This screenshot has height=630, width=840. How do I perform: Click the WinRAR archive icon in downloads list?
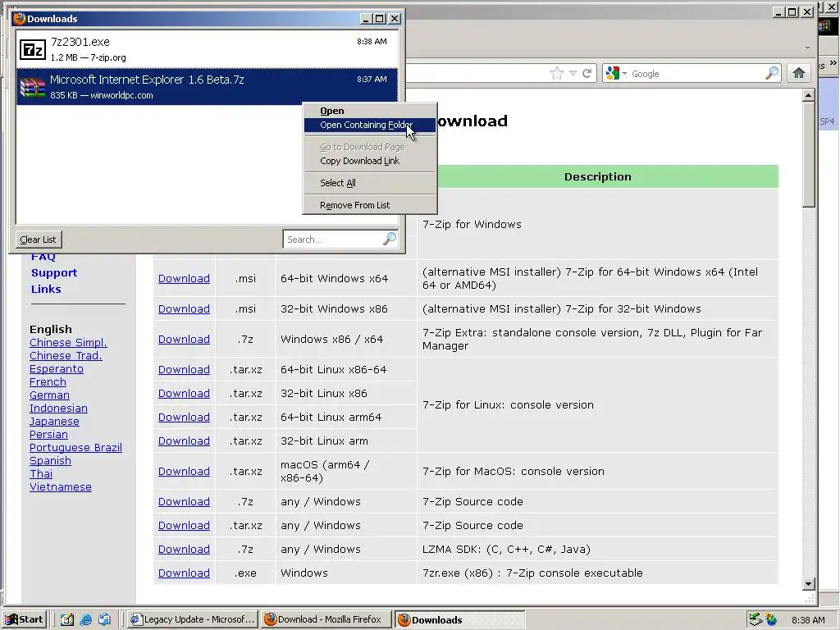[x=33, y=87]
